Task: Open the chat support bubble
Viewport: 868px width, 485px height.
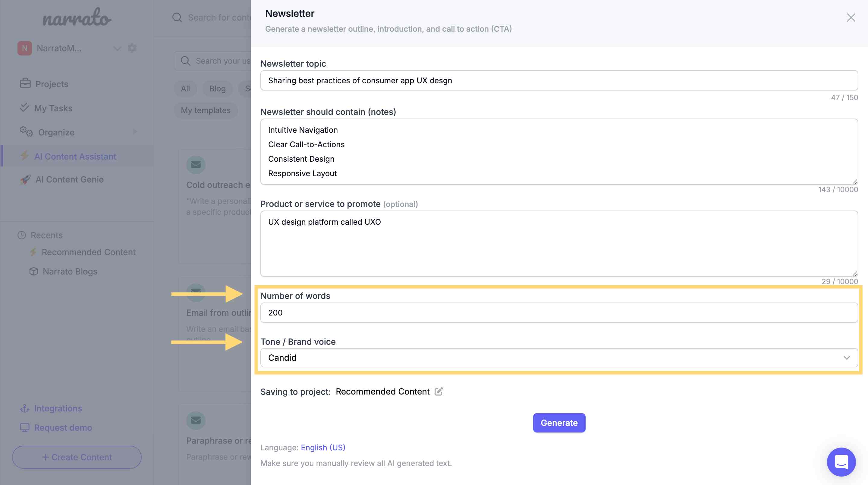Action: 841,462
